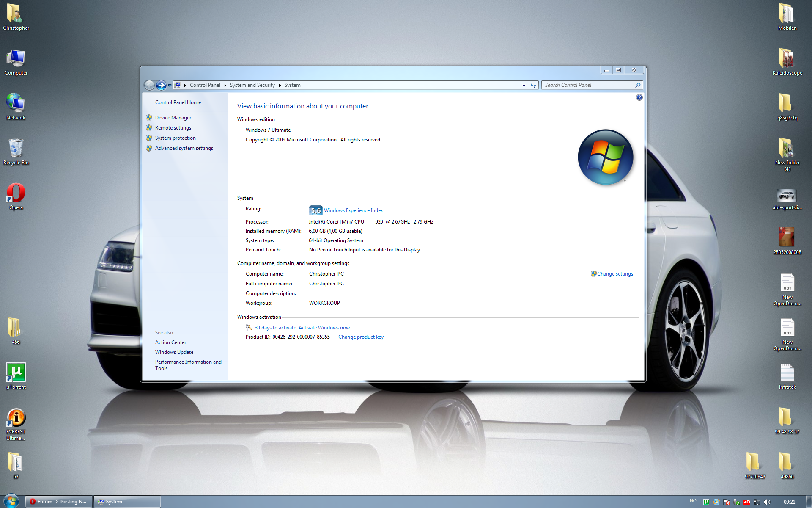Select the 28052008008 image file
Viewport: 812px width, 508px height.
click(787, 241)
